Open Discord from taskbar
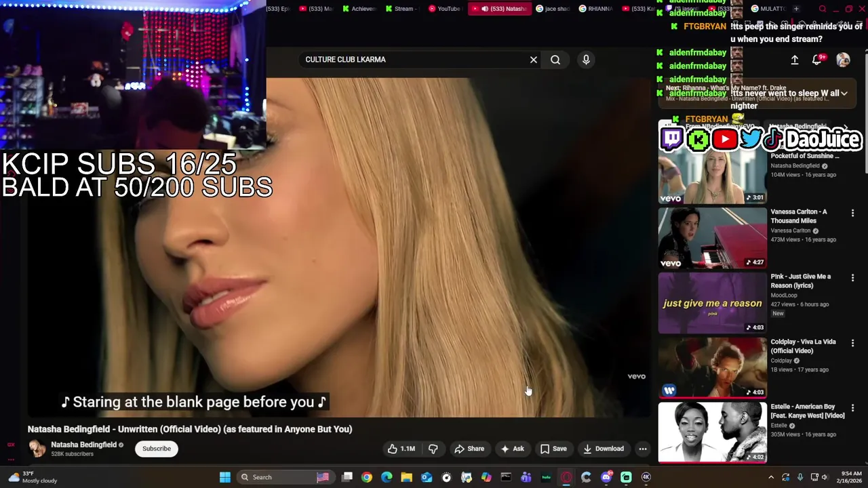The height and width of the screenshot is (488, 868). click(606, 477)
